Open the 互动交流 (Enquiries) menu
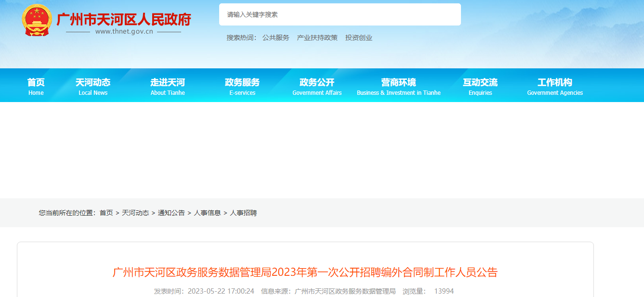The image size is (644, 297). pos(480,85)
